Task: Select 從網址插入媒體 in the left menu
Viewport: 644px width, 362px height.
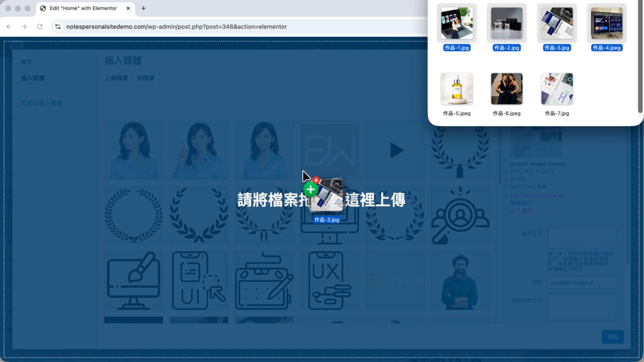Action: [42, 103]
